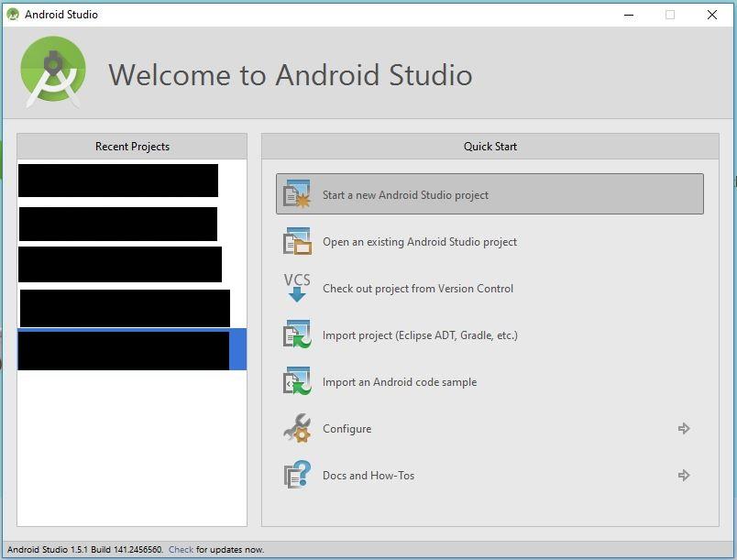Select Import project (Eclipse ADT, Gradle, etc.)

coord(420,335)
